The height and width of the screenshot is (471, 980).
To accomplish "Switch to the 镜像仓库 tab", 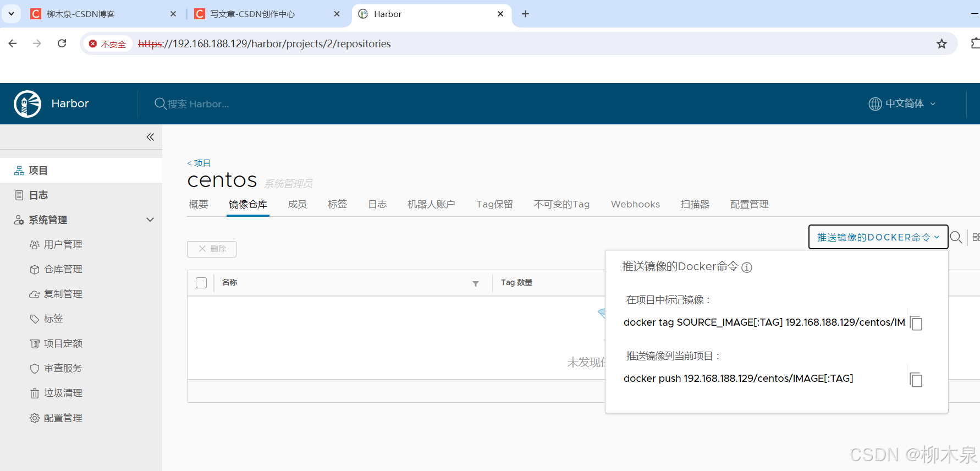I will (248, 204).
